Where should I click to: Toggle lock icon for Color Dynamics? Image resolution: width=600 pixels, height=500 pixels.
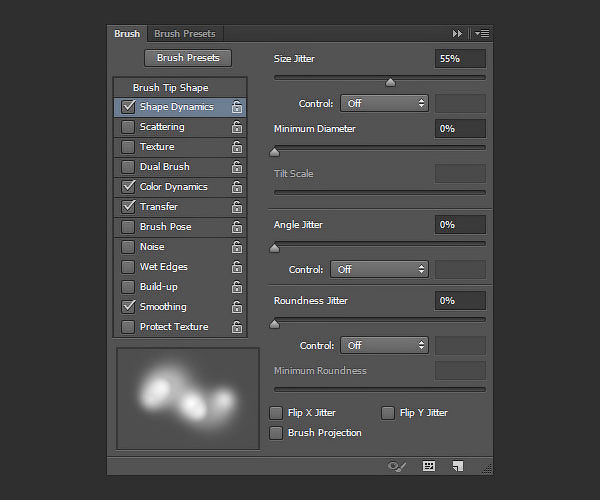click(237, 187)
